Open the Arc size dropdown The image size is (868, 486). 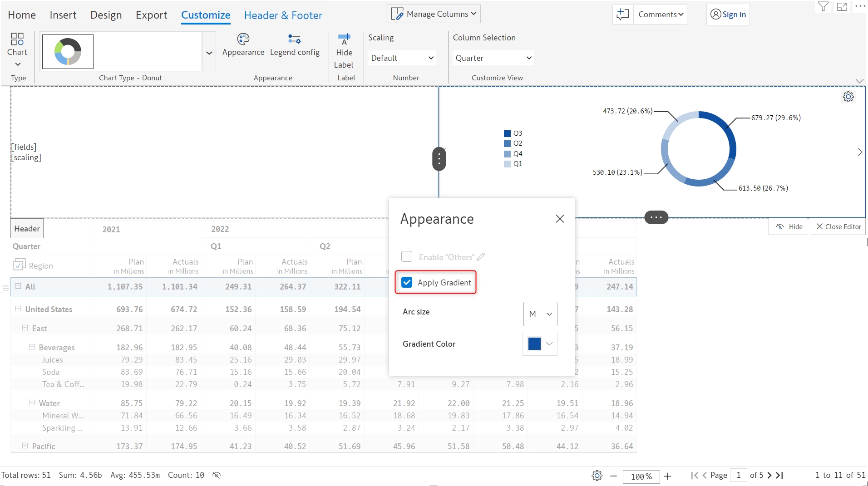coord(540,314)
